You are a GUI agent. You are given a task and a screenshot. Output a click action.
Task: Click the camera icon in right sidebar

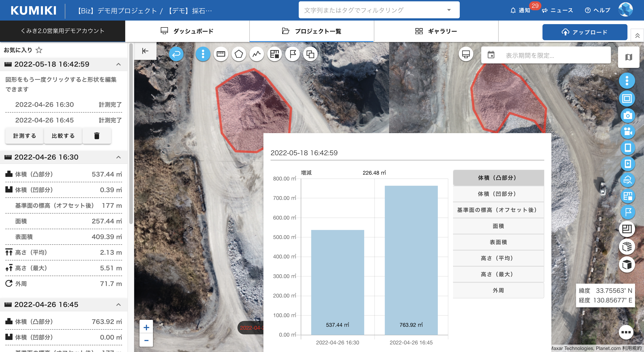(627, 116)
